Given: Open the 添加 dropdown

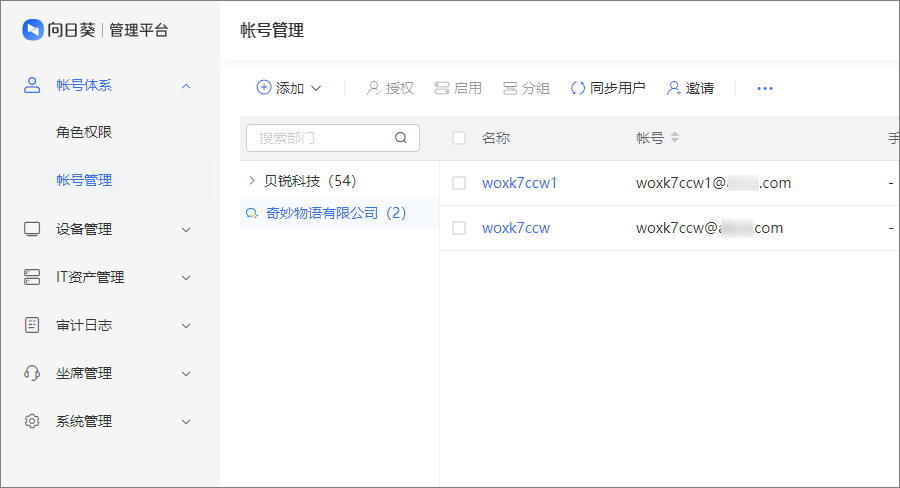Looking at the screenshot, I should pyautogui.click(x=289, y=88).
